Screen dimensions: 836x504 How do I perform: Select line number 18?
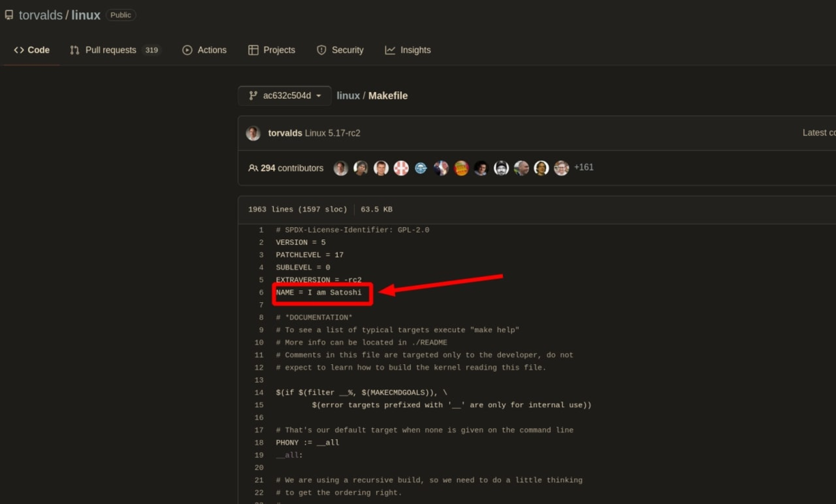(x=259, y=443)
